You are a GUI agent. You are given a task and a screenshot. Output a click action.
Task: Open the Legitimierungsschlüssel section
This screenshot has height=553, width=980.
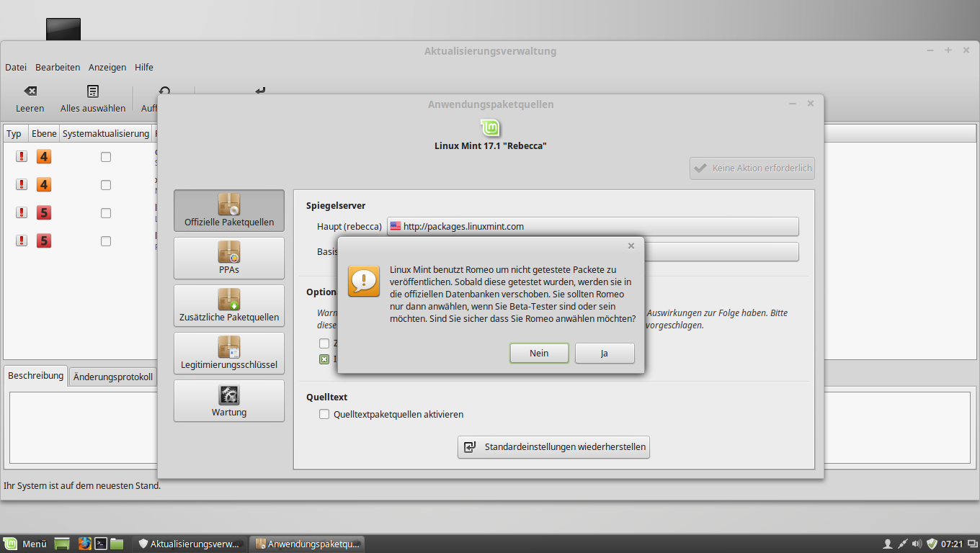pyautogui.click(x=229, y=353)
